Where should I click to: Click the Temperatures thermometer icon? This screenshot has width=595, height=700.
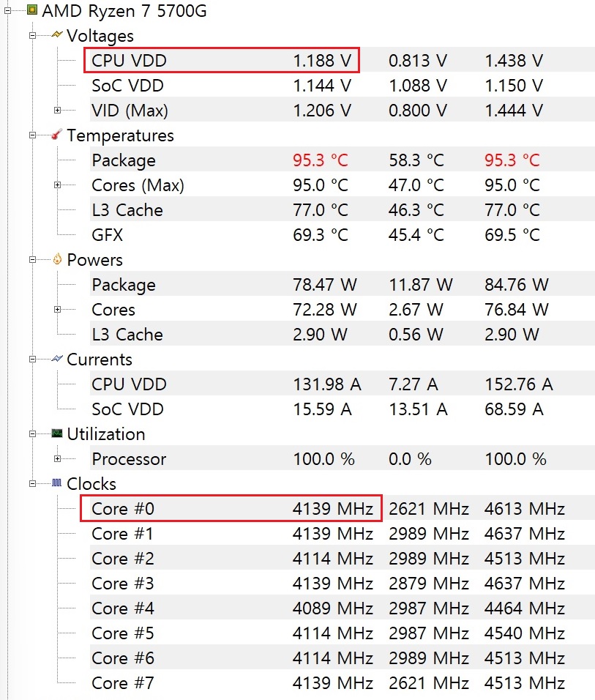pos(56,135)
